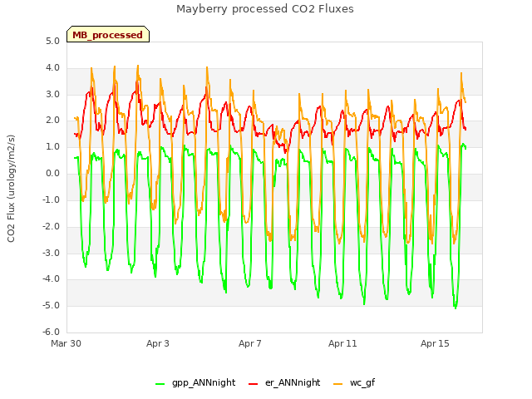Click the 3.0 y-axis tick label
Image resolution: width=532 pixels, height=399 pixels.
point(52,94)
